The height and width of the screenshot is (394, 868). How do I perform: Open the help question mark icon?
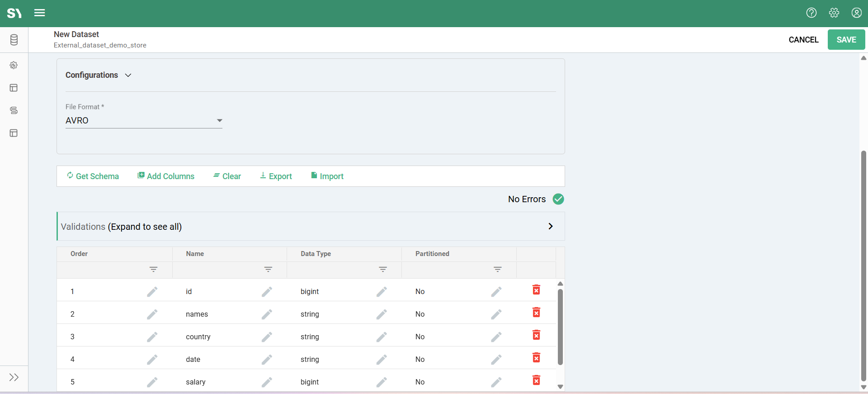click(x=811, y=13)
